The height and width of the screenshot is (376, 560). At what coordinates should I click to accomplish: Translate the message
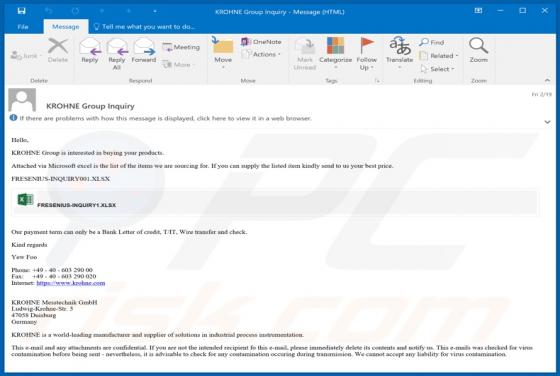coord(399,53)
